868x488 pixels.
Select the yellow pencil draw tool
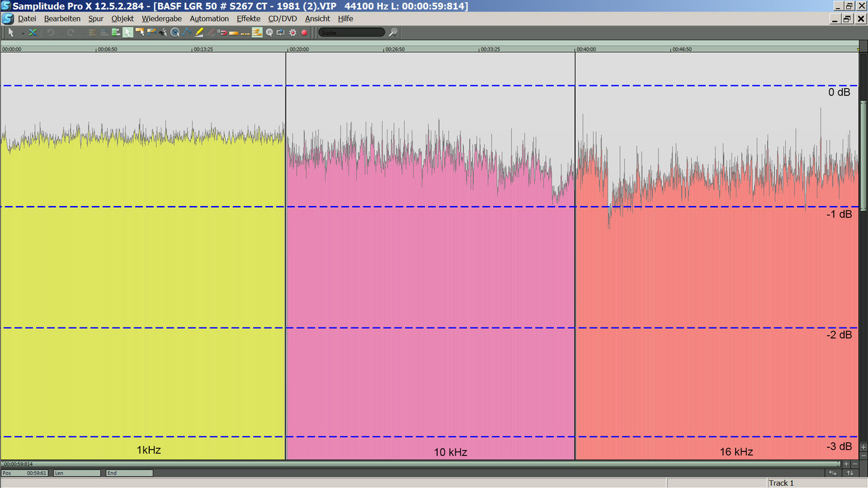199,32
